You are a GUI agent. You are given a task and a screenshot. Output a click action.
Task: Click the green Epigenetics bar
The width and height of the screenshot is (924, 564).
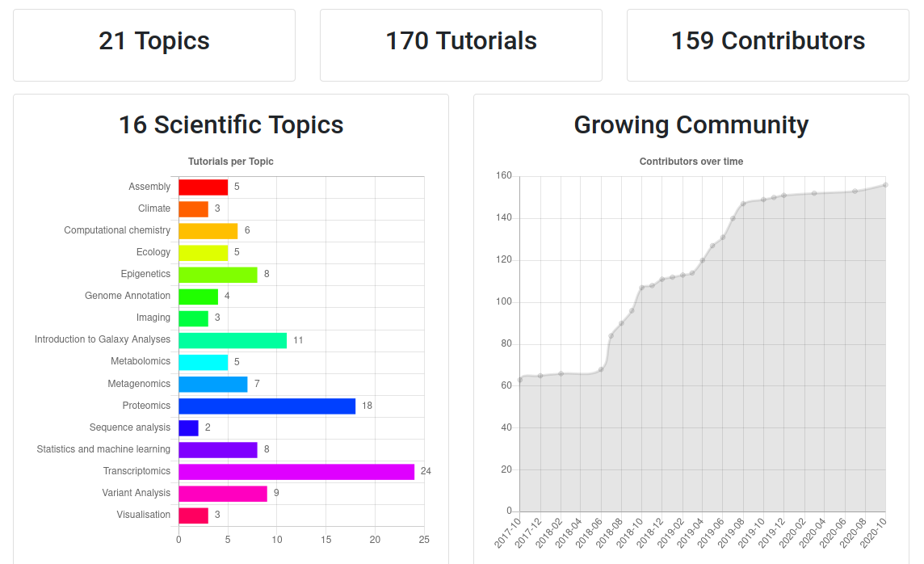click(218, 274)
